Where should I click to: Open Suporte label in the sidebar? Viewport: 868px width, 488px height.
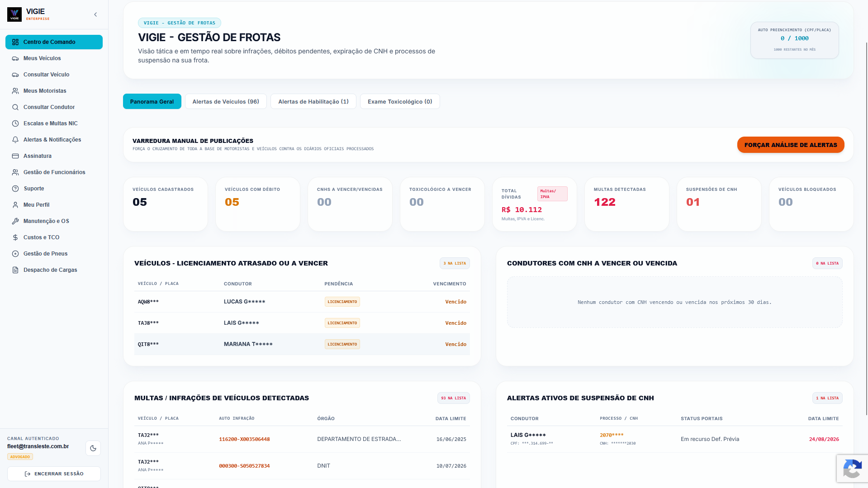coord(34,189)
